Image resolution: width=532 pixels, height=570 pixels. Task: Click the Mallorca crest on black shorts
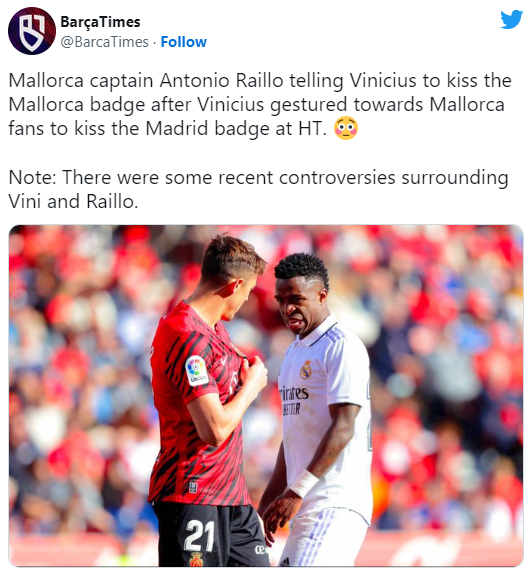(196, 560)
